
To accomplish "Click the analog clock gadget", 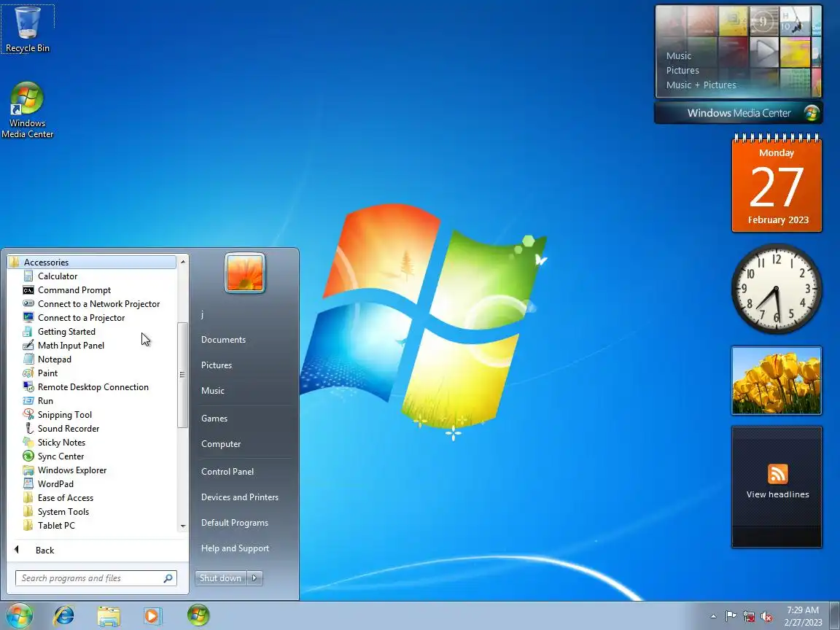I will (x=777, y=289).
